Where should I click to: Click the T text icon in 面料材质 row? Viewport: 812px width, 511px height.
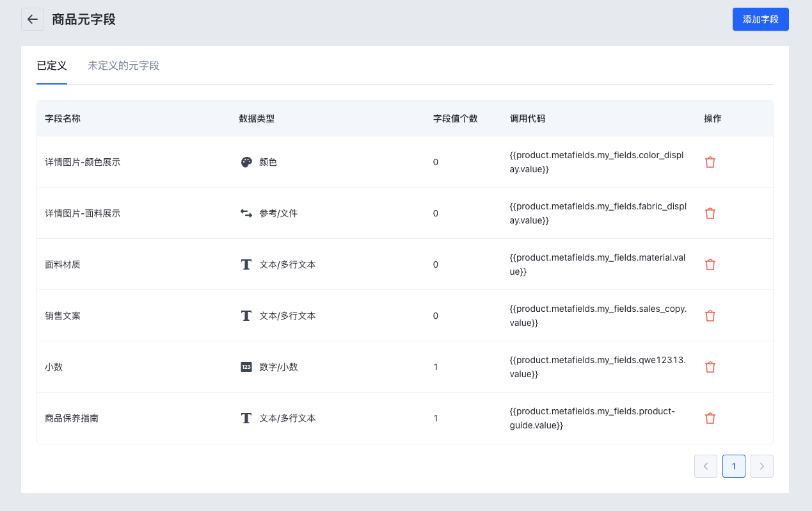tap(246, 264)
